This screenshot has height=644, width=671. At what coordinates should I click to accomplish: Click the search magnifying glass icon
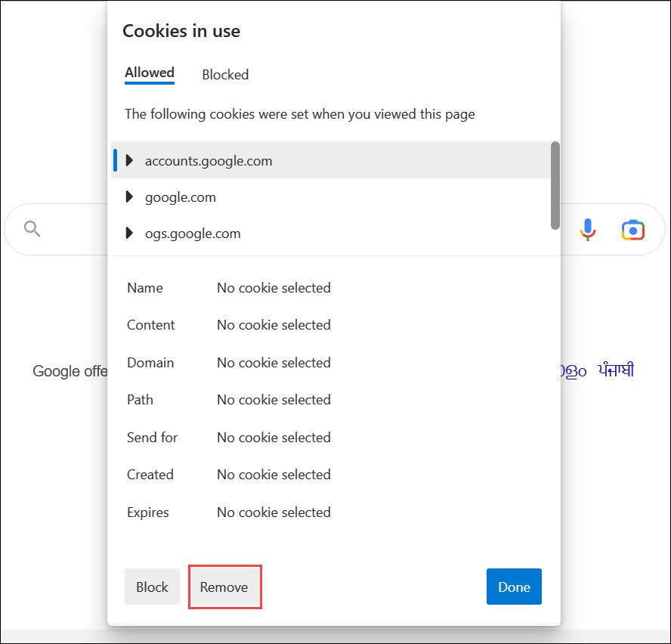click(31, 228)
